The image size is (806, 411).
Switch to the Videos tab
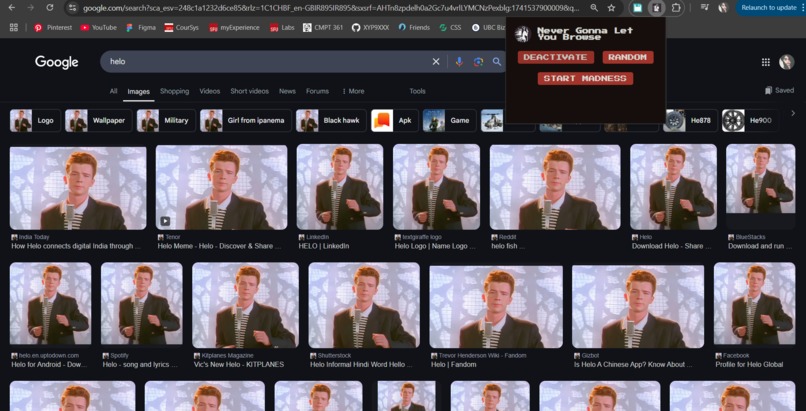(x=210, y=91)
